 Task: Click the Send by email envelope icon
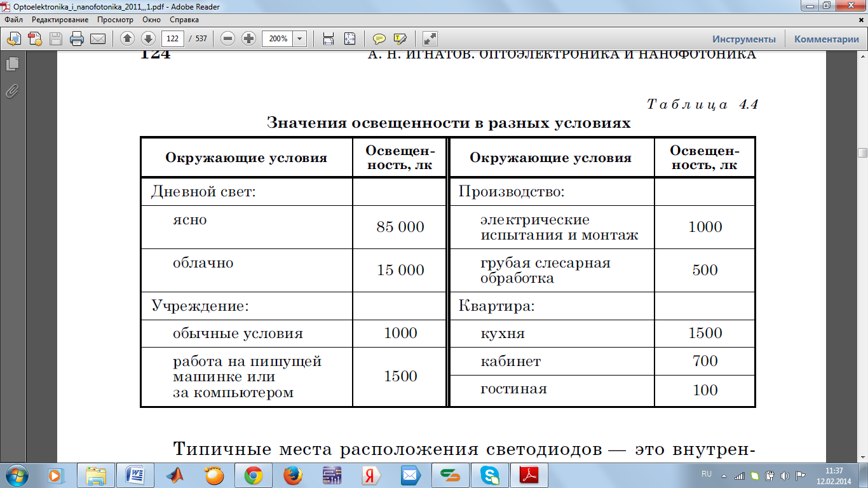tap(98, 39)
